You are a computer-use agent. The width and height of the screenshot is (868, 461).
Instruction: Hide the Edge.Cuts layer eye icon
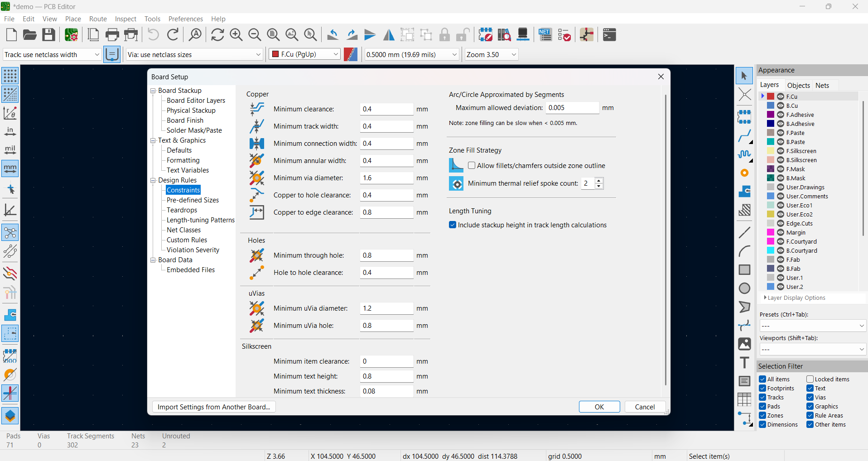[x=781, y=223]
